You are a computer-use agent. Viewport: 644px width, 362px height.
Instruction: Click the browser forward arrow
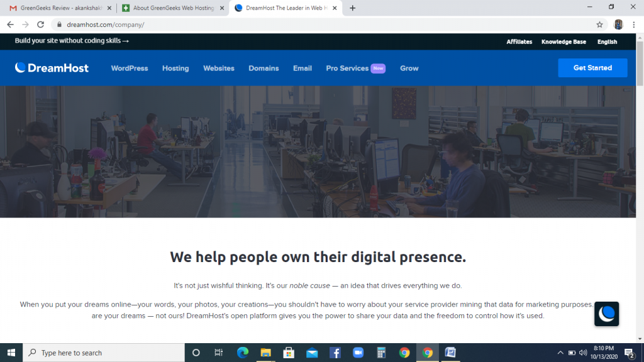click(25, 25)
